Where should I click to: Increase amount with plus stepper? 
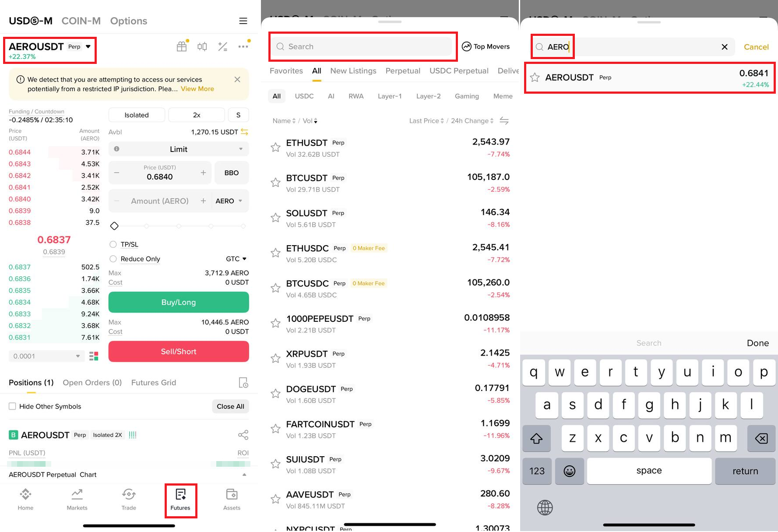coord(203,201)
